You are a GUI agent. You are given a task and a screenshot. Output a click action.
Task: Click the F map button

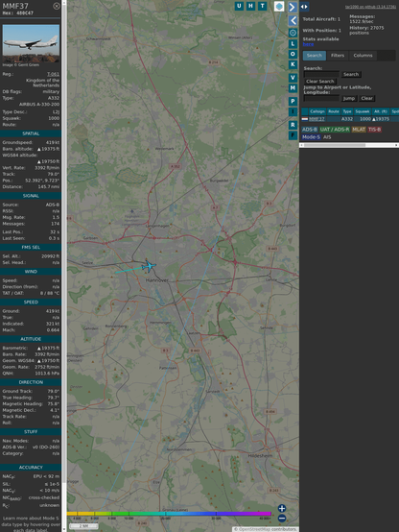(293, 135)
